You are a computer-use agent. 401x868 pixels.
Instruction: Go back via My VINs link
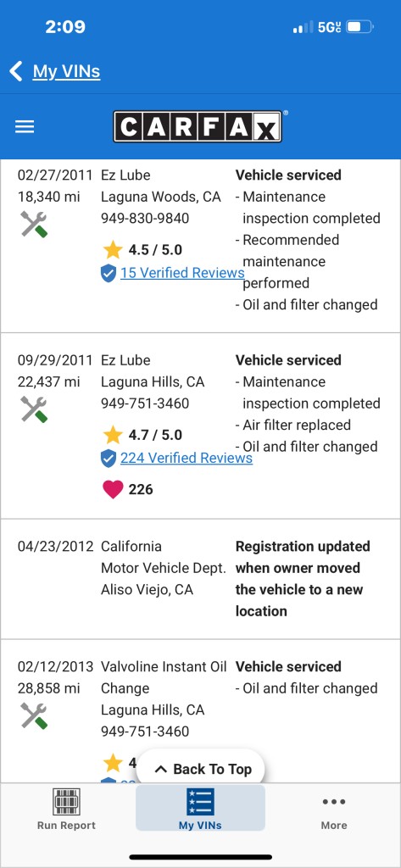[x=66, y=71]
